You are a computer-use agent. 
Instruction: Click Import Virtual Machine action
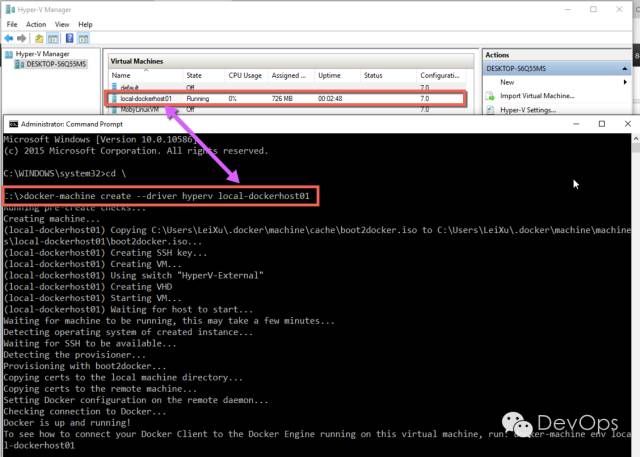coord(537,96)
